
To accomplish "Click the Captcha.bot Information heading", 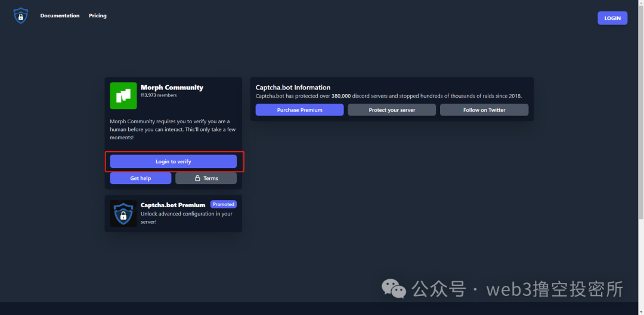I will [293, 88].
